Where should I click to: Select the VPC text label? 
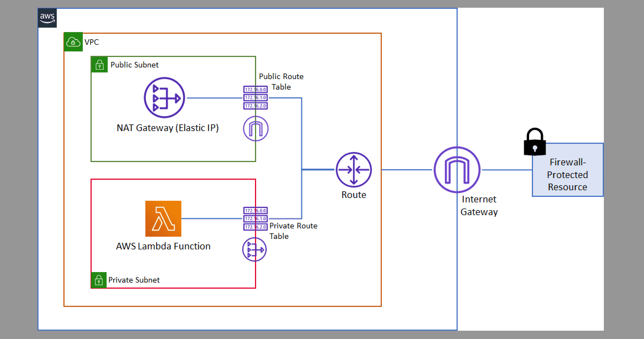click(x=92, y=42)
